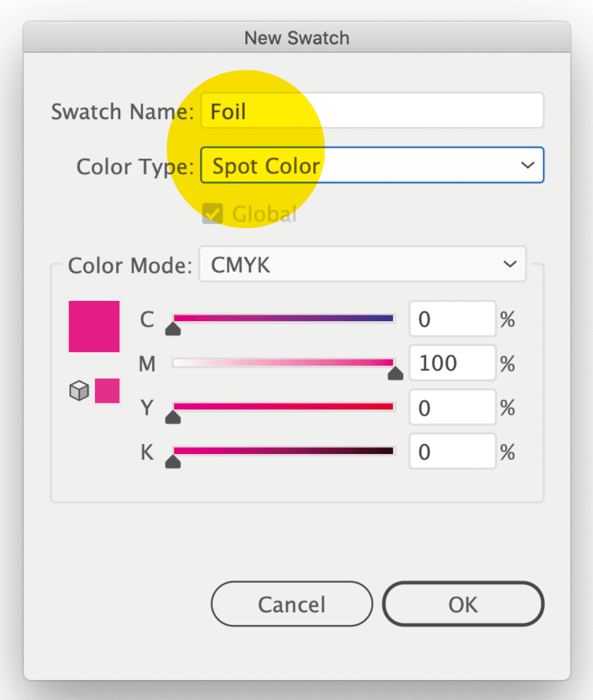Click the Yellow slider track
This screenshot has height=700, width=593.
point(283,407)
